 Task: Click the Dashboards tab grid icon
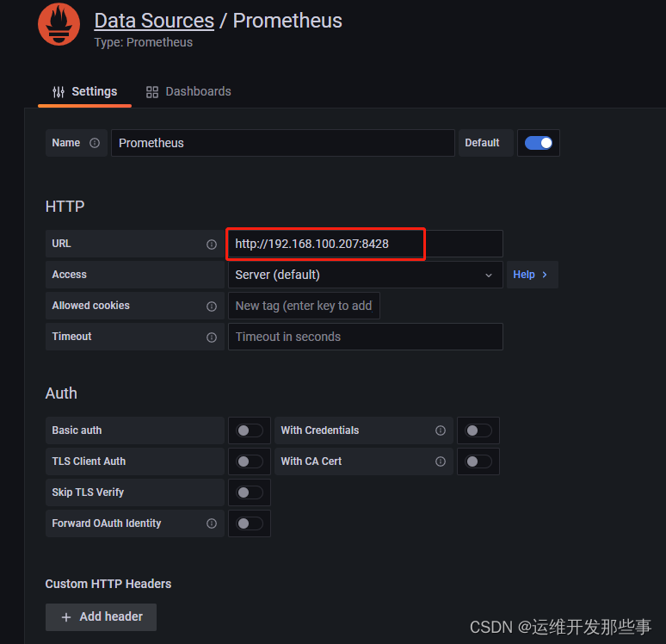click(x=152, y=92)
